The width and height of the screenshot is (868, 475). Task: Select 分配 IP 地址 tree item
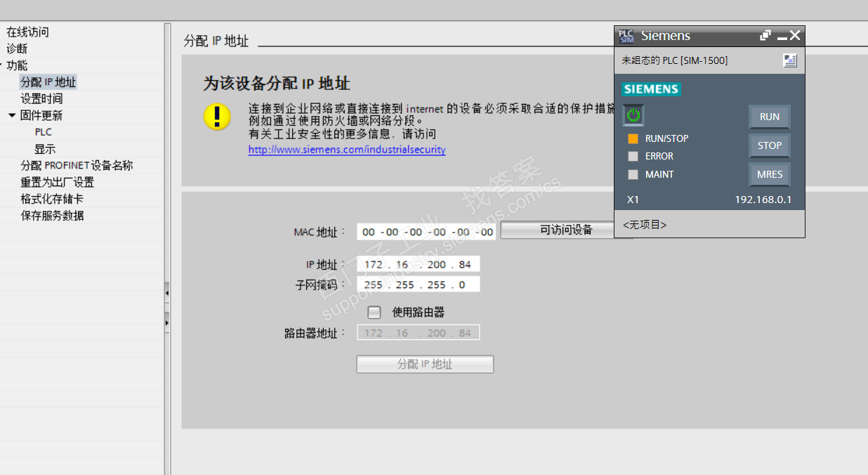click(48, 82)
